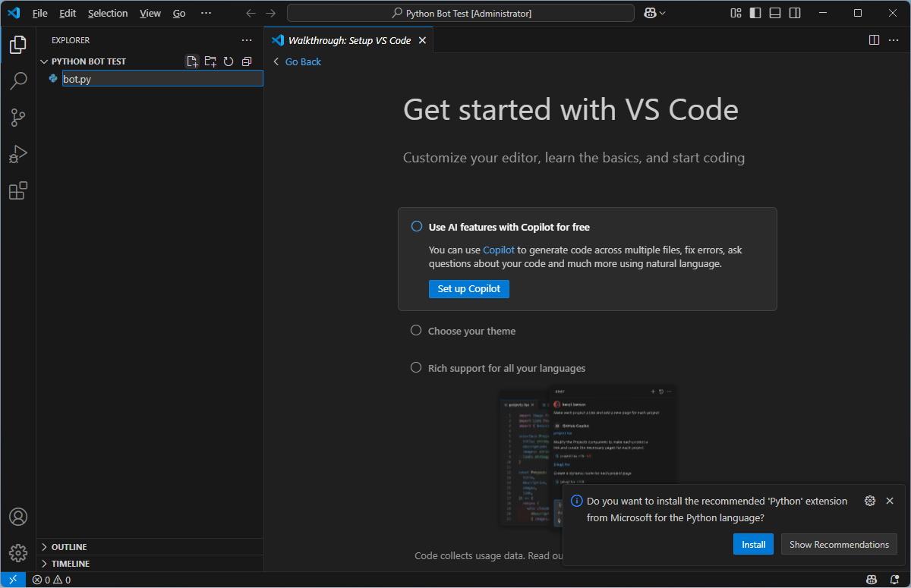911x588 pixels.
Task: Open the Manage gear in the activity bar
Action: click(18, 552)
